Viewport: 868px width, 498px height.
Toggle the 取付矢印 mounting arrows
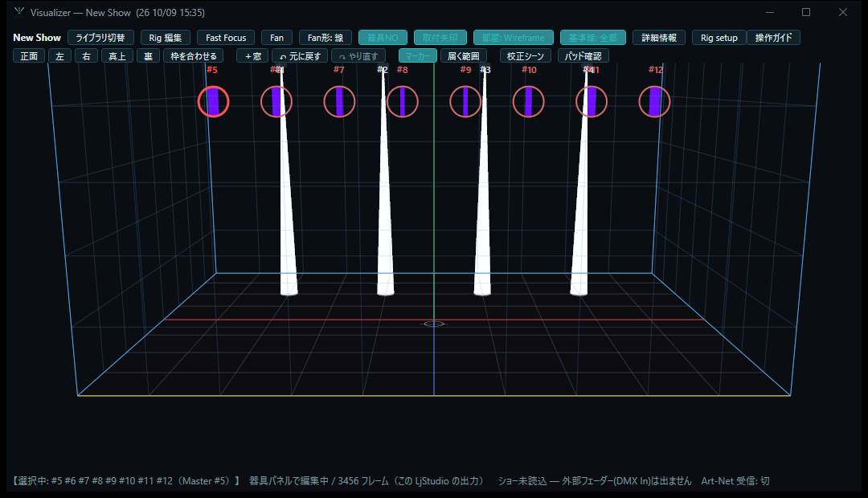(x=440, y=38)
